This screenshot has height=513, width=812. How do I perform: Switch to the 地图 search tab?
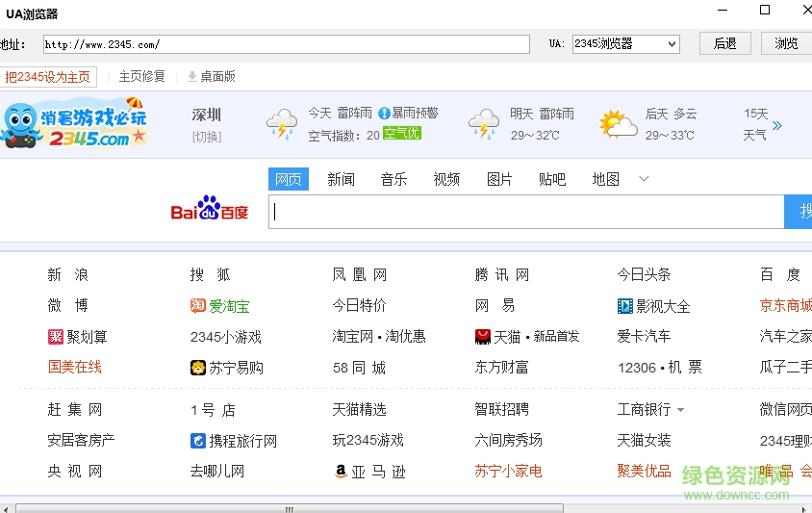click(x=605, y=179)
